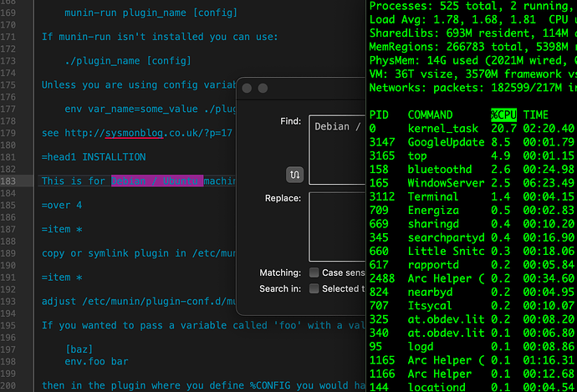
Task: Click the COMMAND column header in Terminal
Action: pyautogui.click(x=430, y=115)
